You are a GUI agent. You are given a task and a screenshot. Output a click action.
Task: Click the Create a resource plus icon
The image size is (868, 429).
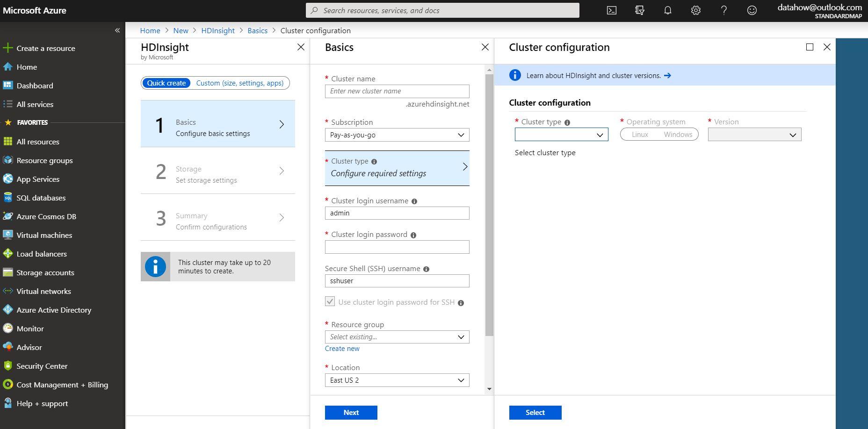pos(7,48)
